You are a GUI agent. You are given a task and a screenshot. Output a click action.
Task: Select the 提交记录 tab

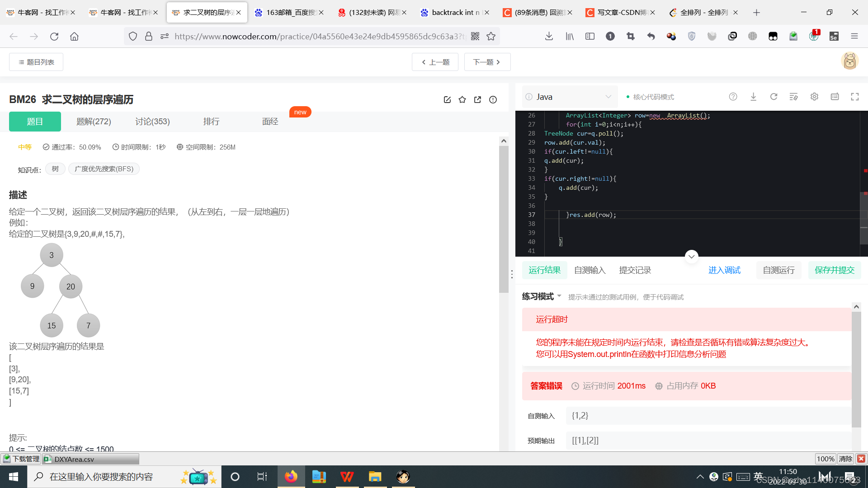pos(635,270)
